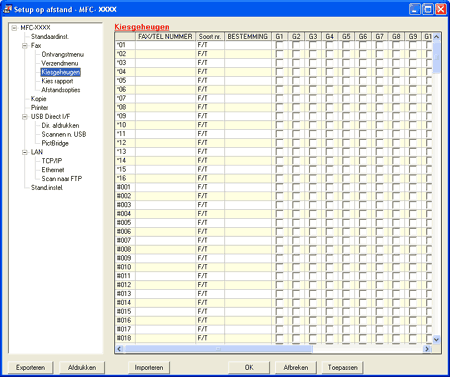Click the Afdrukken button
This screenshot has width=450, height=377.
coord(82,368)
